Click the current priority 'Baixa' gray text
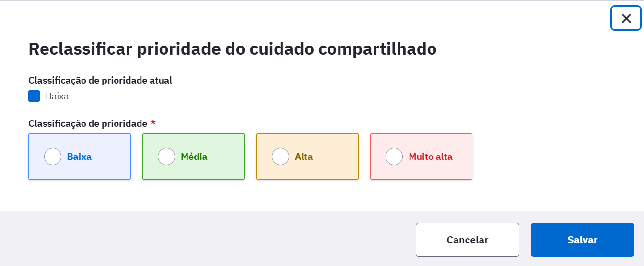The image size is (644, 266). 57,96
